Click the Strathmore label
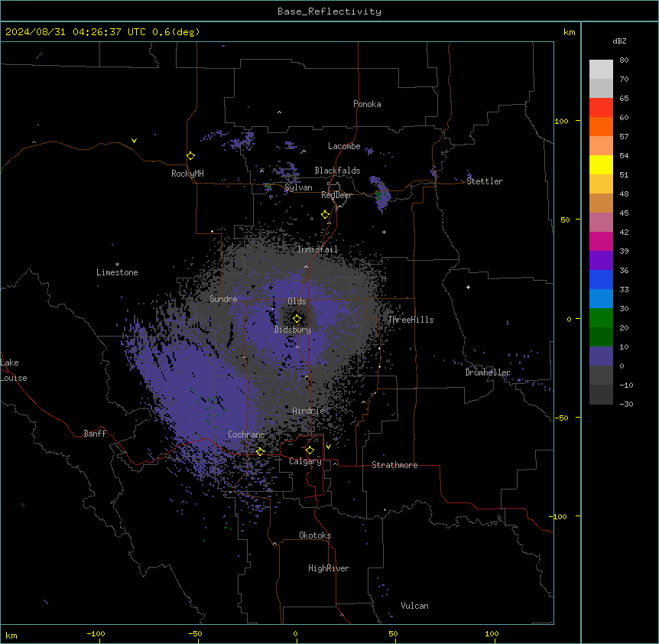The image size is (659, 644). tap(394, 465)
